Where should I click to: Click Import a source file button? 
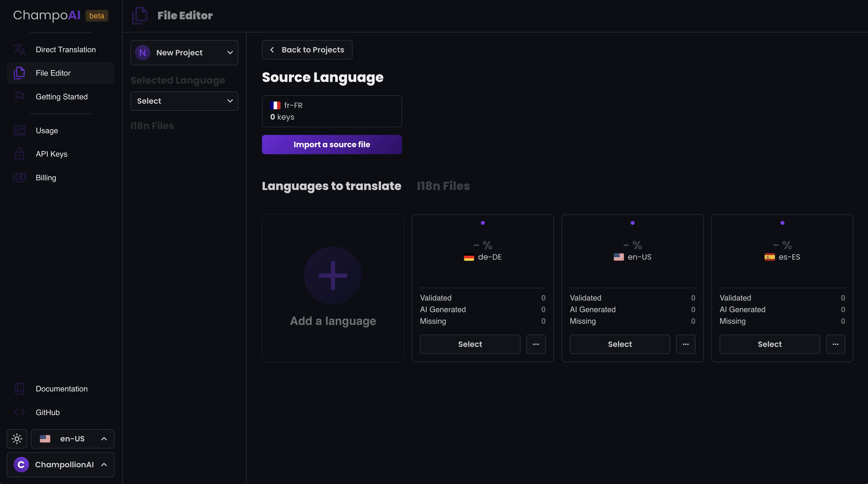point(332,145)
